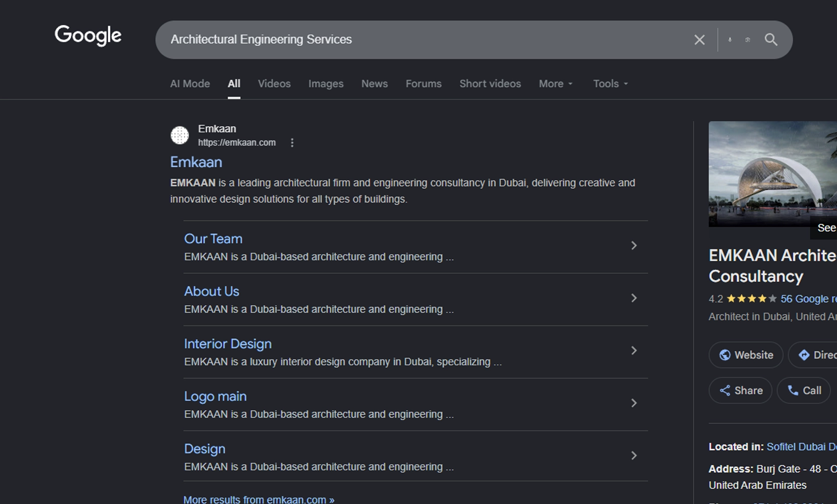The width and height of the screenshot is (837, 504).
Task: Expand the Interior Design row chevron
Action: [634, 350]
